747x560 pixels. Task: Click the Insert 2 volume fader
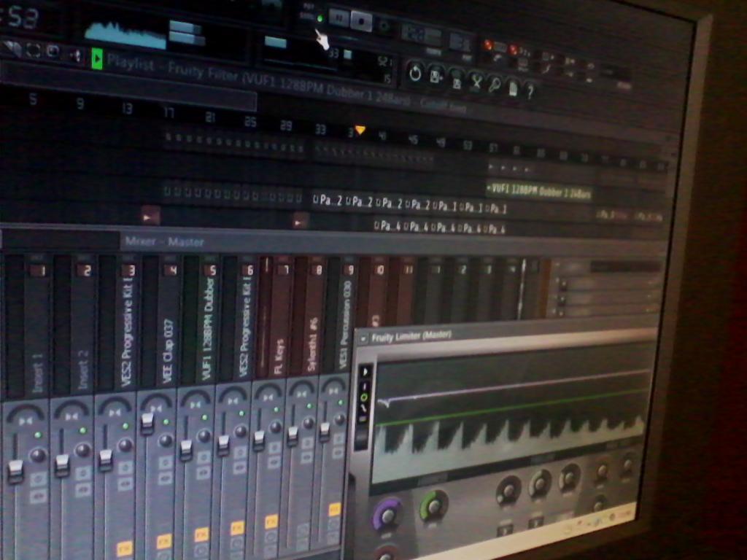(62, 465)
